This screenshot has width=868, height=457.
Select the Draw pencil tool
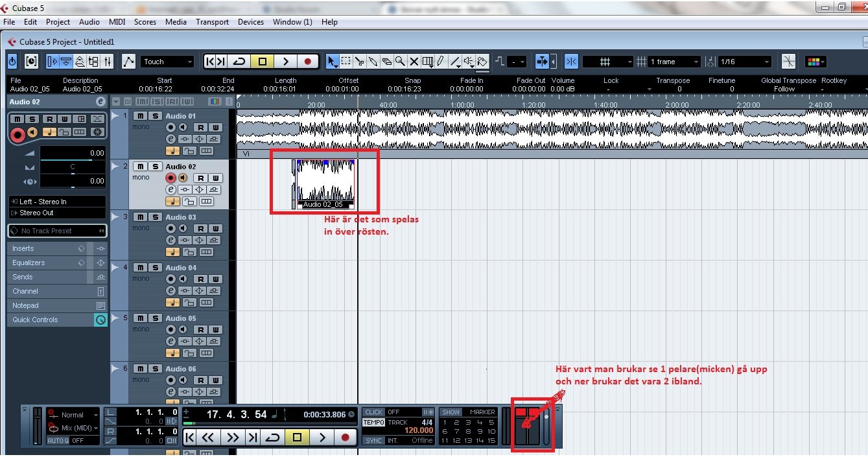tap(441, 62)
